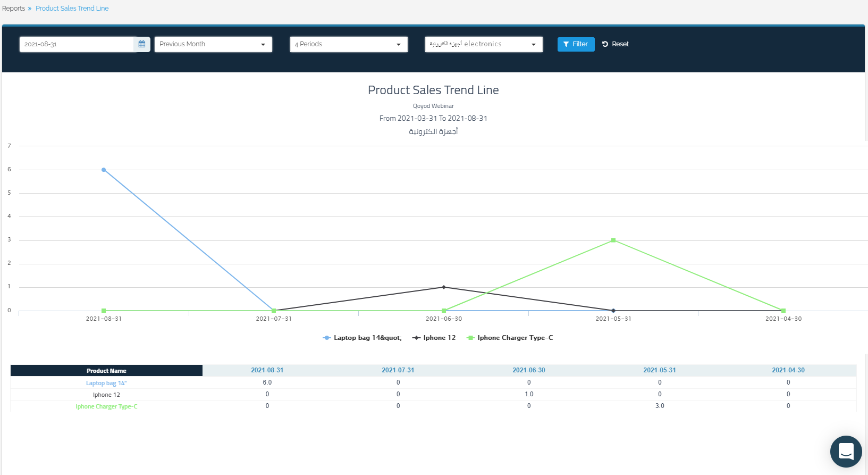Open the 4 Periods dropdown
The width and height of the screenshot is (868, 475).
pyautogui.click(x=349, y=44)
